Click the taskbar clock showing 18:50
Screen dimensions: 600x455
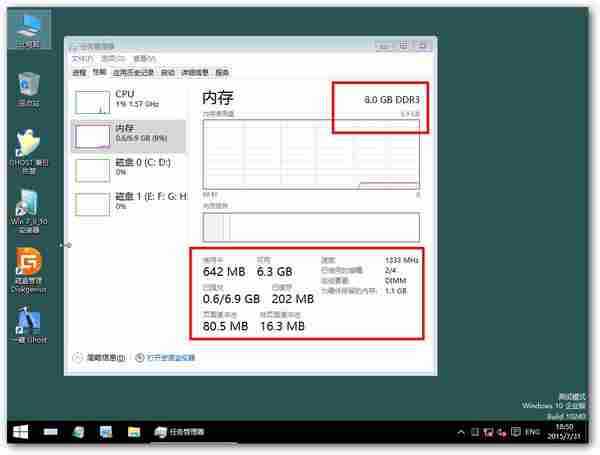pyautogui.click(x=569, y=432)
